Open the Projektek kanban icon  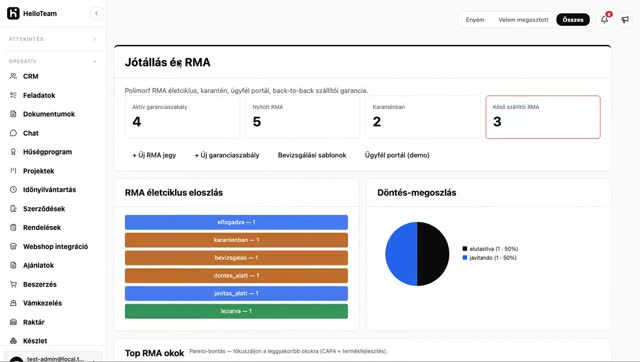pyautogui.click(x=13, y=171)
